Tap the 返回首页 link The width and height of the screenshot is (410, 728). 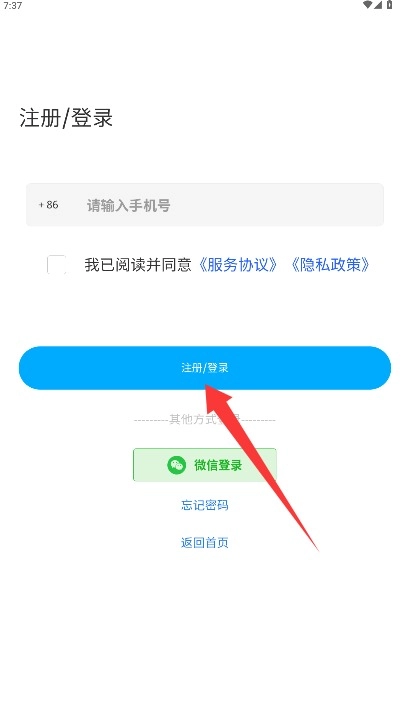205,542
